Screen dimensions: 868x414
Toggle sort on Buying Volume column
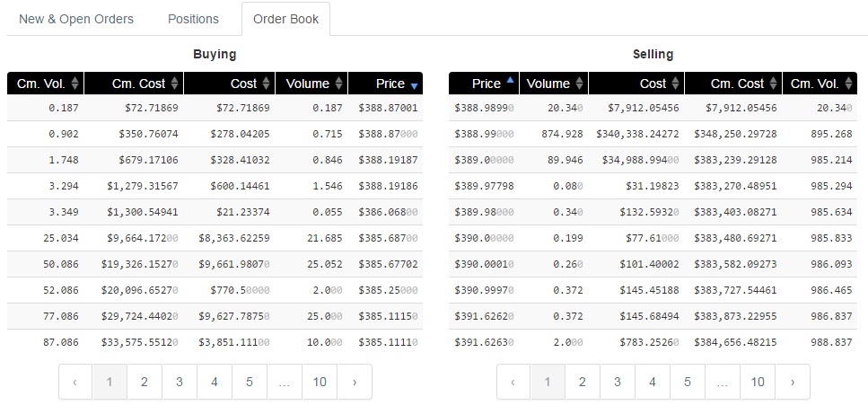338,84
